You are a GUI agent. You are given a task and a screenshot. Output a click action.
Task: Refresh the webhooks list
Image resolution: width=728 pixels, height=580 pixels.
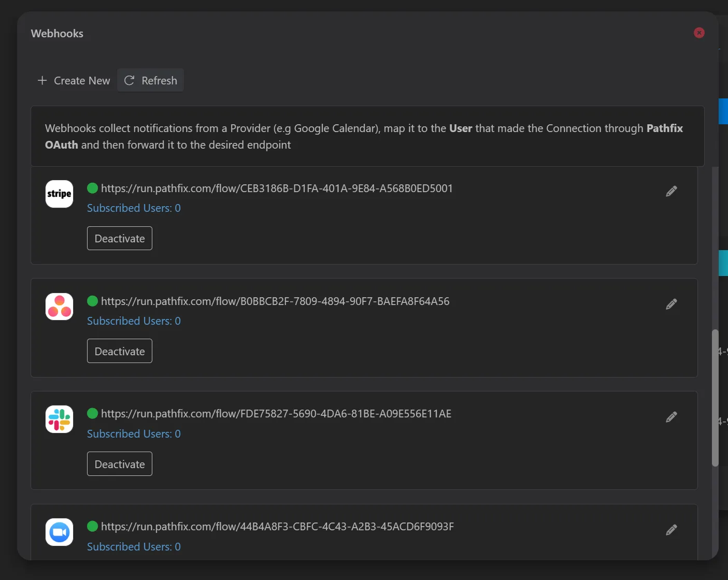click(x=150, y=80)
